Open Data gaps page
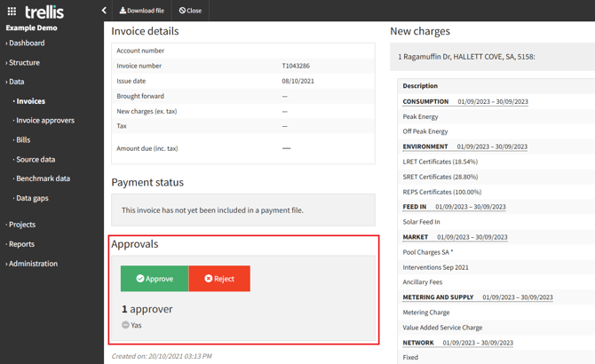This screenshot has width=595, height=364. (x=32, y=198)
